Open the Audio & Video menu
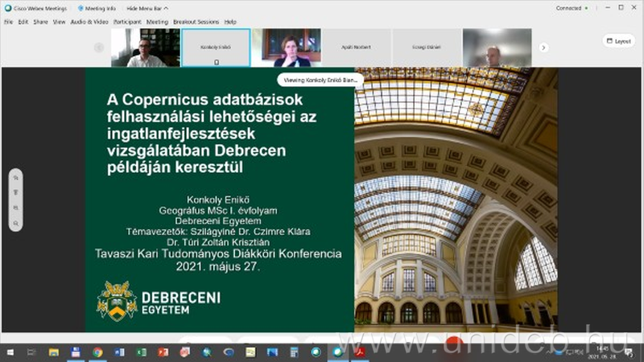Image resolution: width=644 pixels, height=362 pixels. click(89, 22)
